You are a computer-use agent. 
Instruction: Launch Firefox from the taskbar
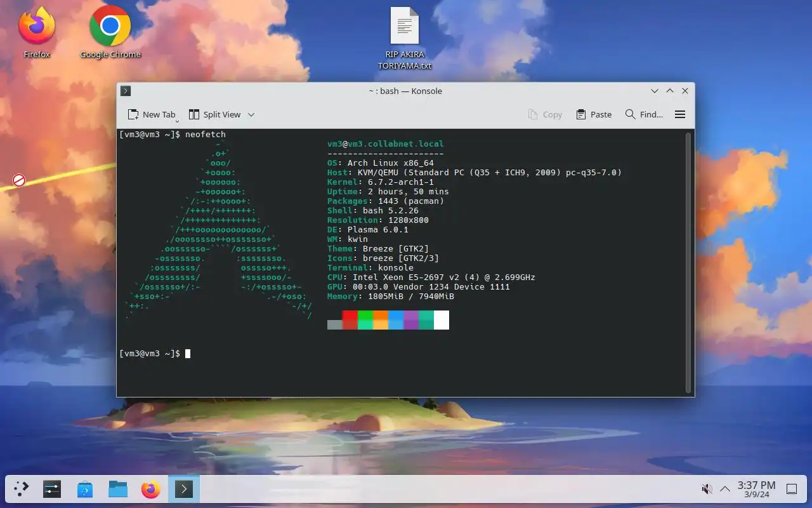[151, 489]
